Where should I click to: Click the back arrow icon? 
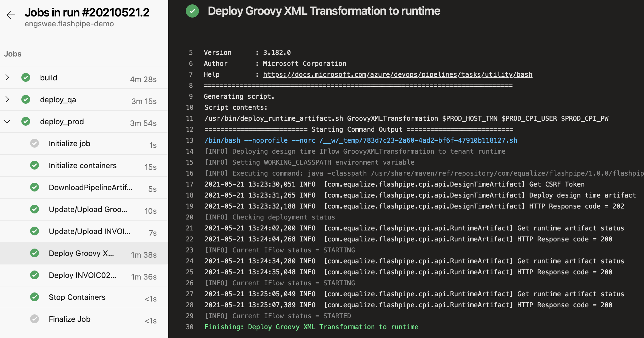11,15
